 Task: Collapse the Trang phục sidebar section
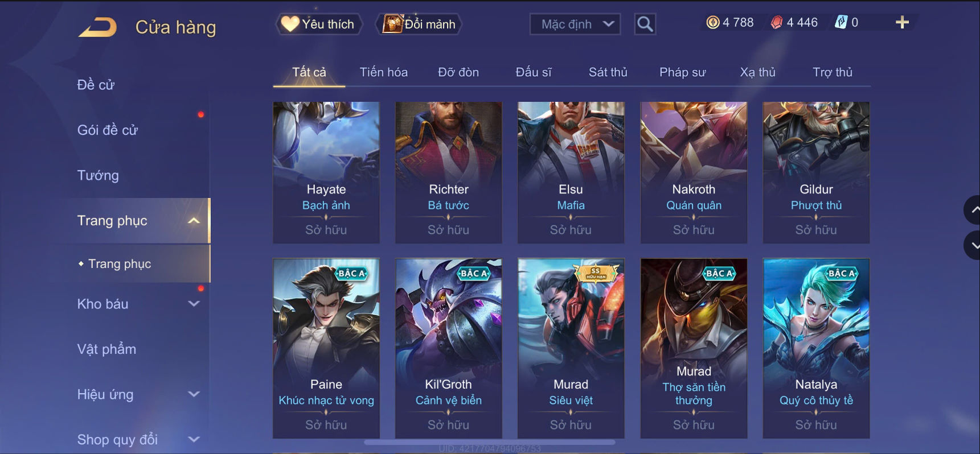[x=194, y=221]
